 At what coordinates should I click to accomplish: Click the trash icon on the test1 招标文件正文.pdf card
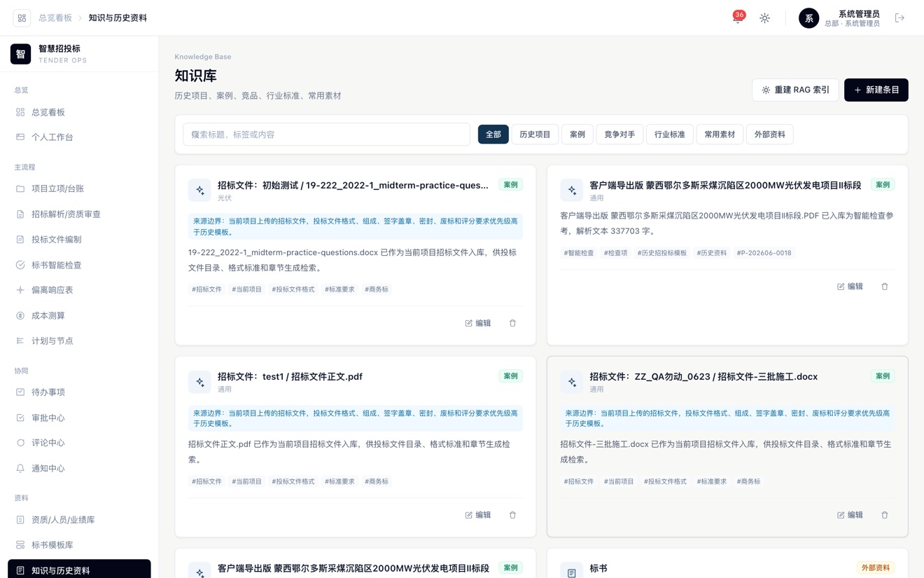pos(512,515)
